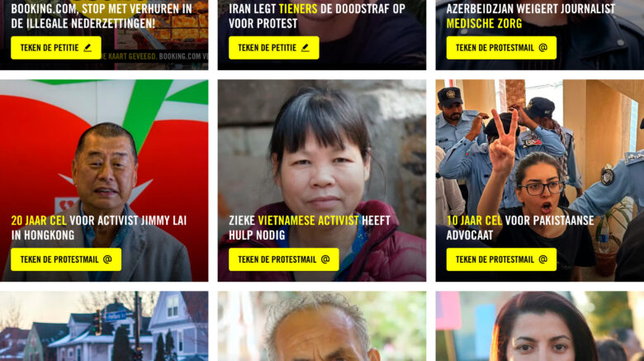Screen dimensions: 644x361
Task: Sign the petition for the Iran tieners doodstraf
Action: [x=274, y=48]
